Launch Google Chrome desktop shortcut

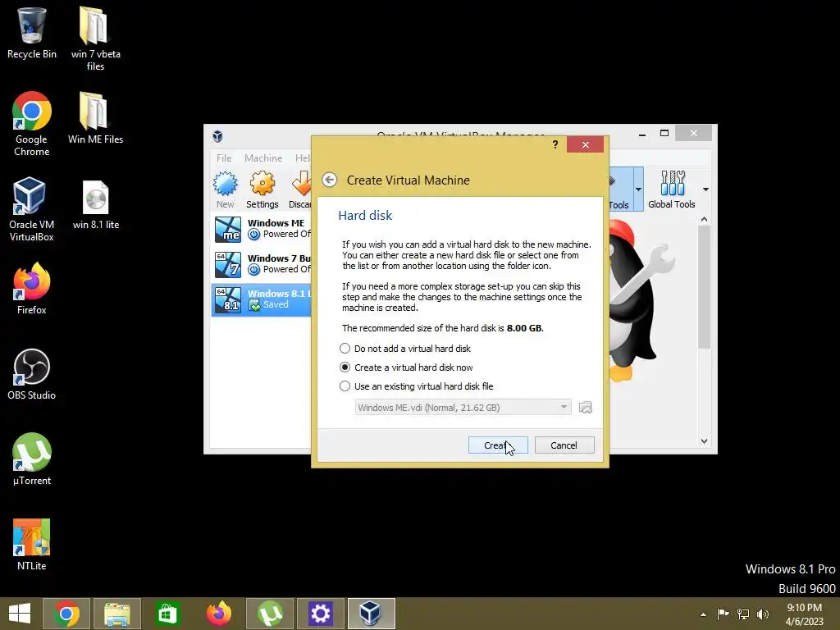(32, 124)
